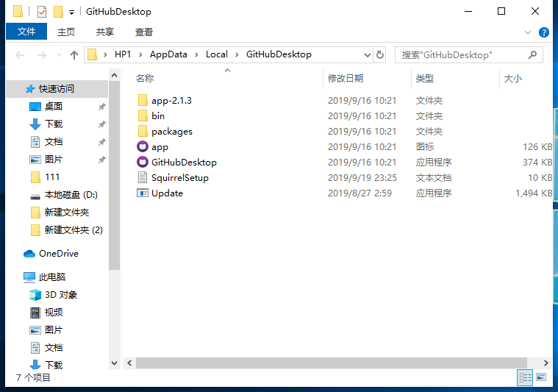The image size is (558, 392).
Task: Open pinned 文档 in quick access
Action: (54, 142)
